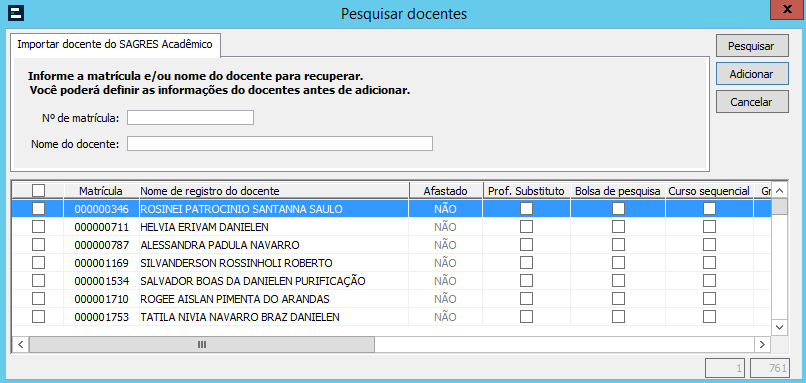This screenshot has height=383, width=806.
Task: Select matrícula cell 000001534
Action: (x=101, y=281)
